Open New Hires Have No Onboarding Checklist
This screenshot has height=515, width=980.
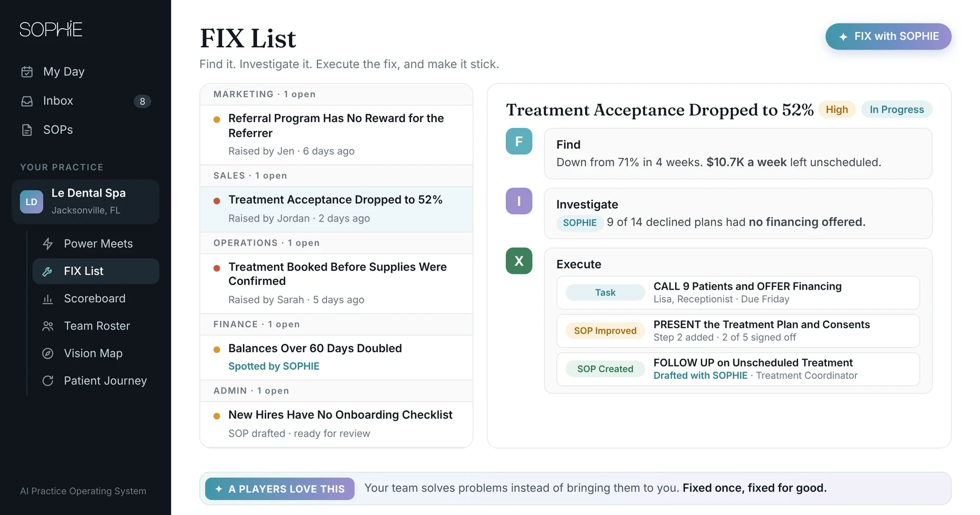click(336, 425)
